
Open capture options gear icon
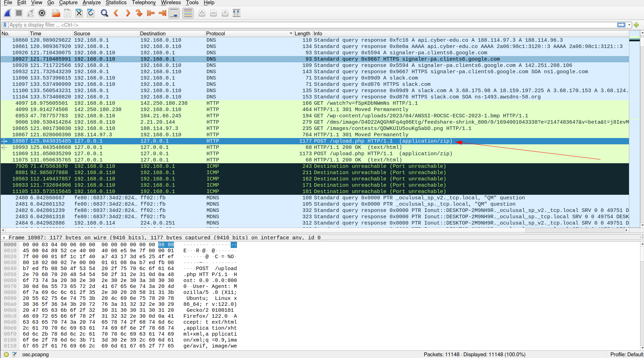[x=42, y=13]
